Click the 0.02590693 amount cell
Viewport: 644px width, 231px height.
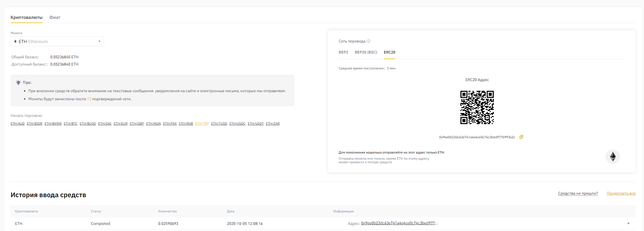(x=168, y=224)
